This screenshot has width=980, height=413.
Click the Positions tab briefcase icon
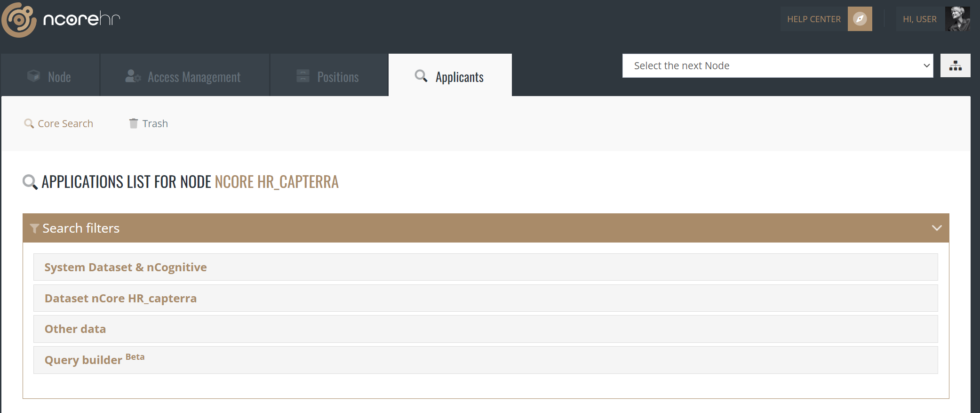tap(303, 76)
